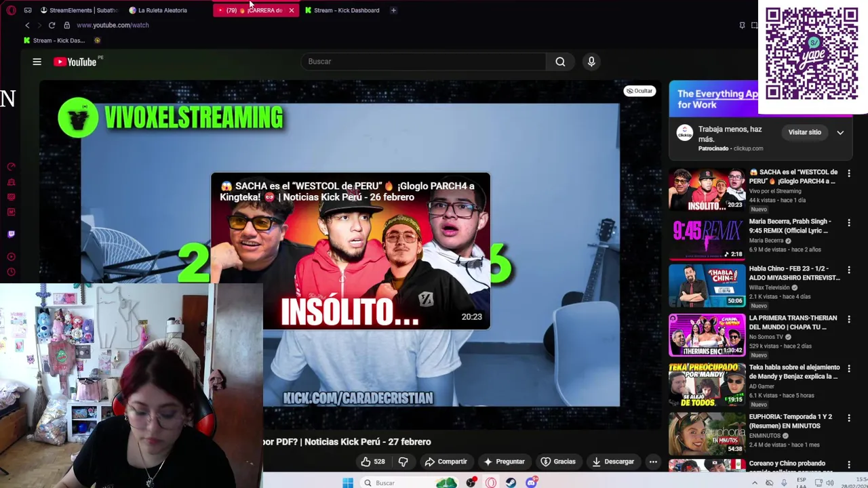
Task: Reload the YouTube page
Action: (52, 25)
